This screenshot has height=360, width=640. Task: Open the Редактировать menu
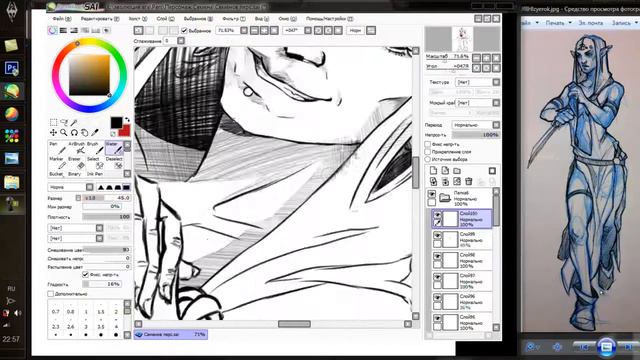tap(100, 19)
